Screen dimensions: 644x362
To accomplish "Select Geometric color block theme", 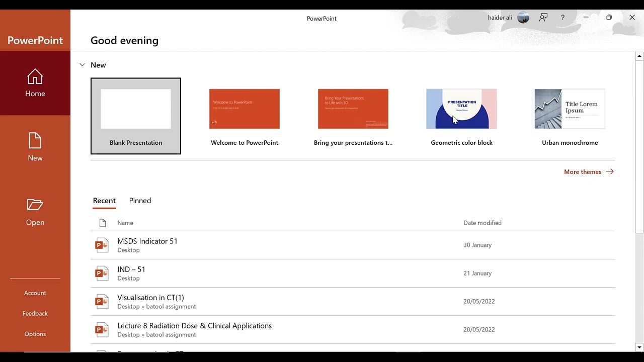I will coord(461,116).
